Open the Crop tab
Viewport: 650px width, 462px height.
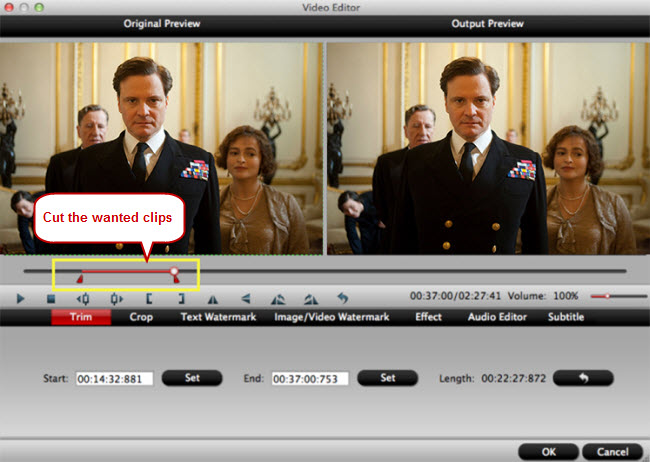click(x=141, y=317)
